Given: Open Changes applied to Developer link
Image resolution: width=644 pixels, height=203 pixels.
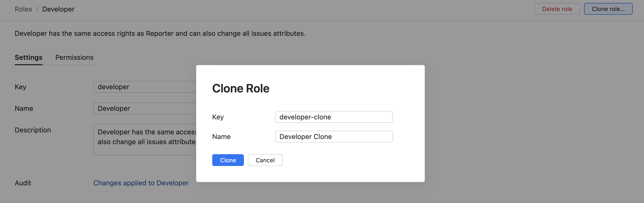Looking at the screenshot, I should [x=141, y=183].
